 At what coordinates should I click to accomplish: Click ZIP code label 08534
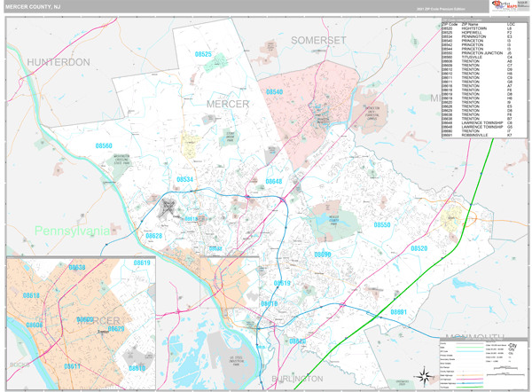point(184,179)
